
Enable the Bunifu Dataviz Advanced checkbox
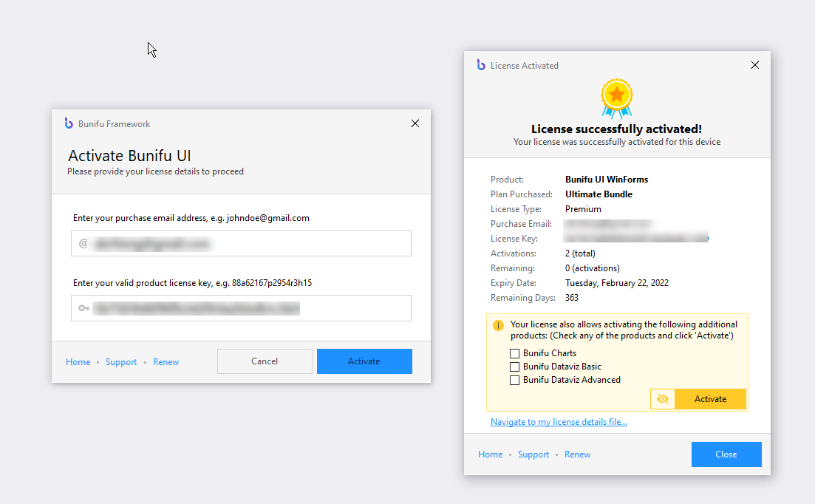514,381
